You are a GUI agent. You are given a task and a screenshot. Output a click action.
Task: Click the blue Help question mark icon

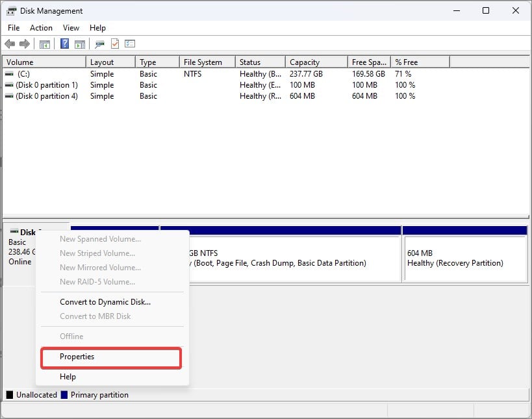coord(65,44)
